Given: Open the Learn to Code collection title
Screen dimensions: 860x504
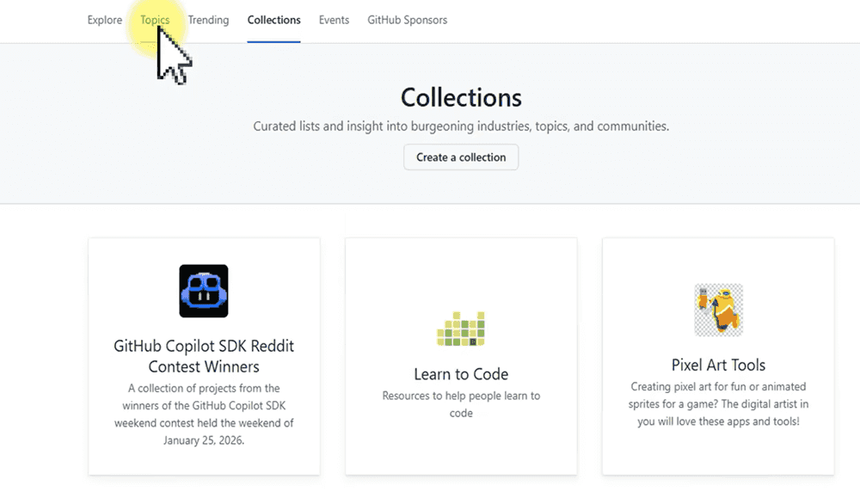Looking at the screenshot, I should click(461, 374).
